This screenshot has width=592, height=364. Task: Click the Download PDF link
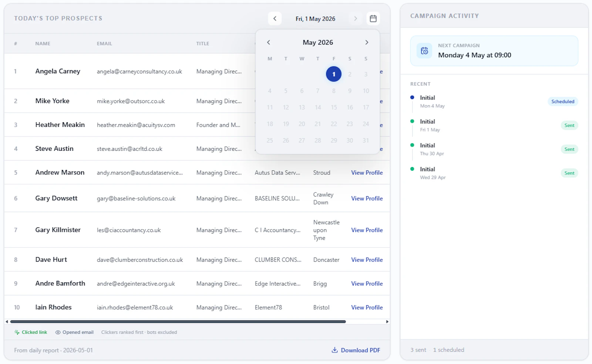tap(356, 350)
